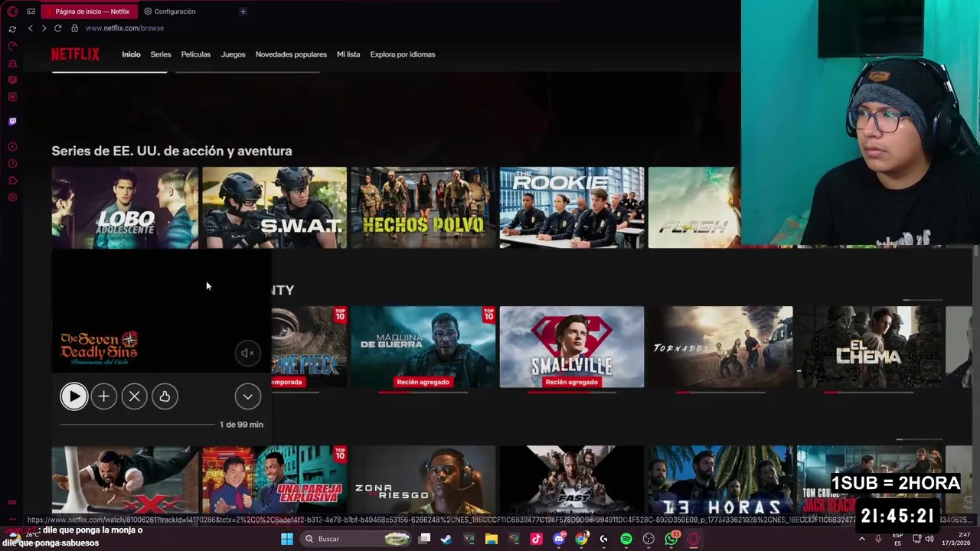
Task: Go to Inicio in Netflix navigation
Action: pos(131,54)
